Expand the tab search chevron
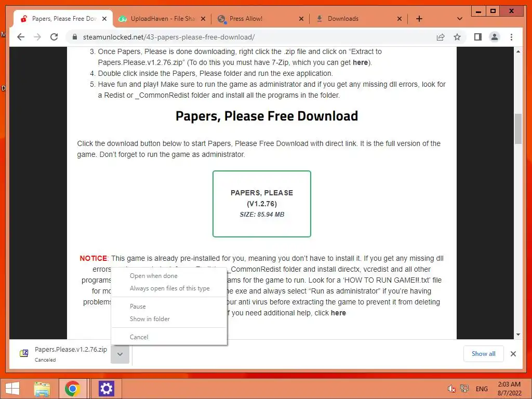Viewport: 532px width, 399px height. pos(460,19)
